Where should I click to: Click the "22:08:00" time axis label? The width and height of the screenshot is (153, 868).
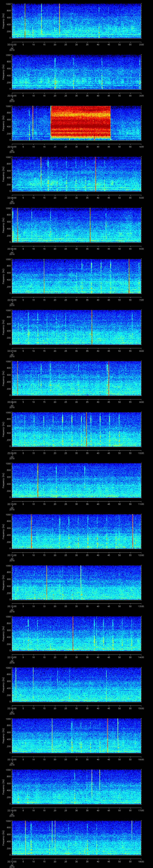pyautogui.click(x=12, y=402)
